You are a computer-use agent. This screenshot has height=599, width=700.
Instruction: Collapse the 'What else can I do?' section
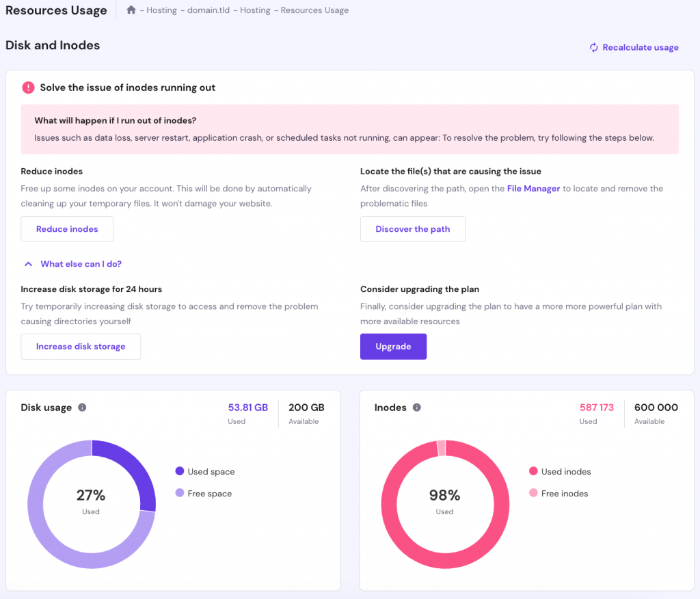73,264
